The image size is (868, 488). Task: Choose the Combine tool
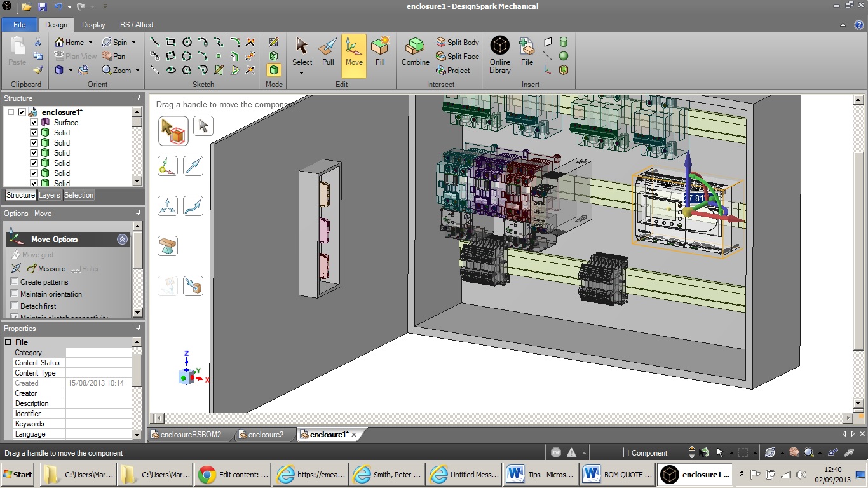tap(415, 52)
